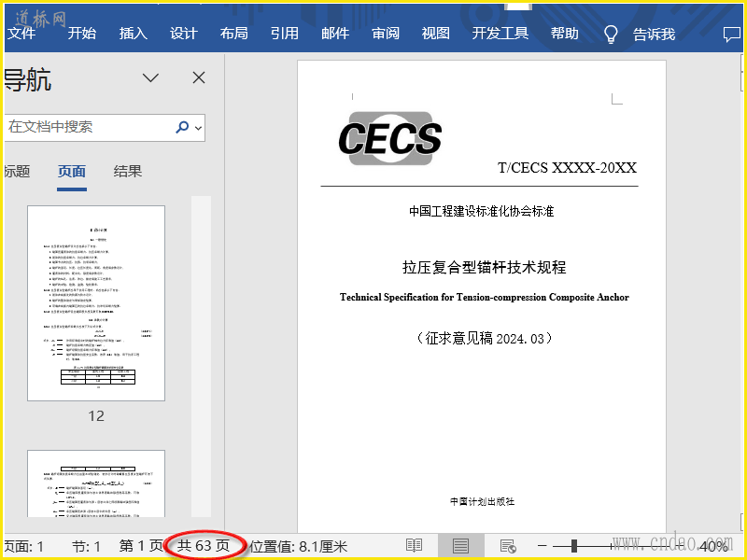Switch to Read Mode view icon
747x560 pixels.
(x=414, y=546)
